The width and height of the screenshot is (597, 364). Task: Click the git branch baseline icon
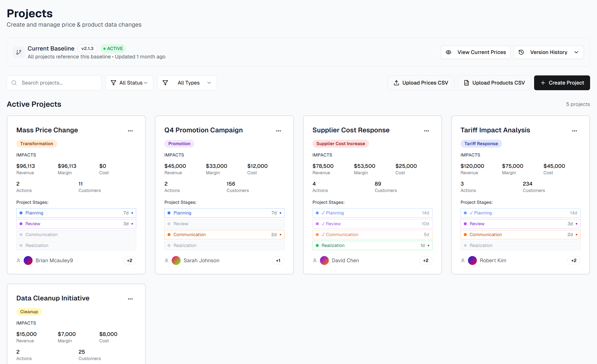tap(19, 52)
